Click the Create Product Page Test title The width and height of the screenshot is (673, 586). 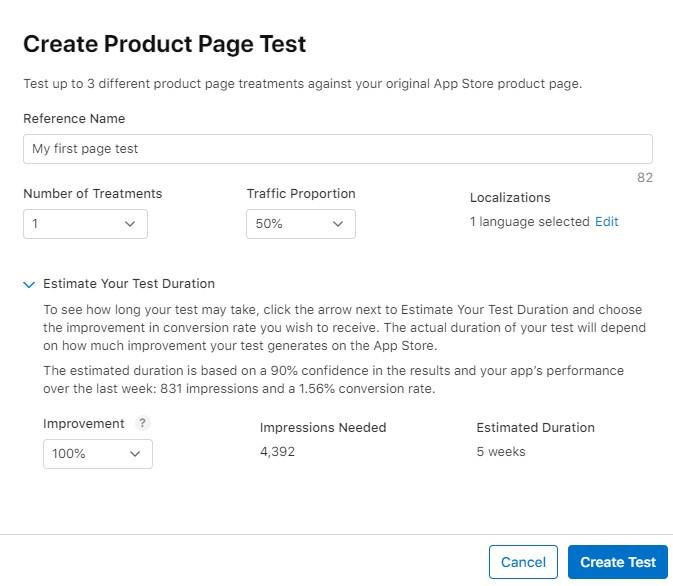[165, 44]
